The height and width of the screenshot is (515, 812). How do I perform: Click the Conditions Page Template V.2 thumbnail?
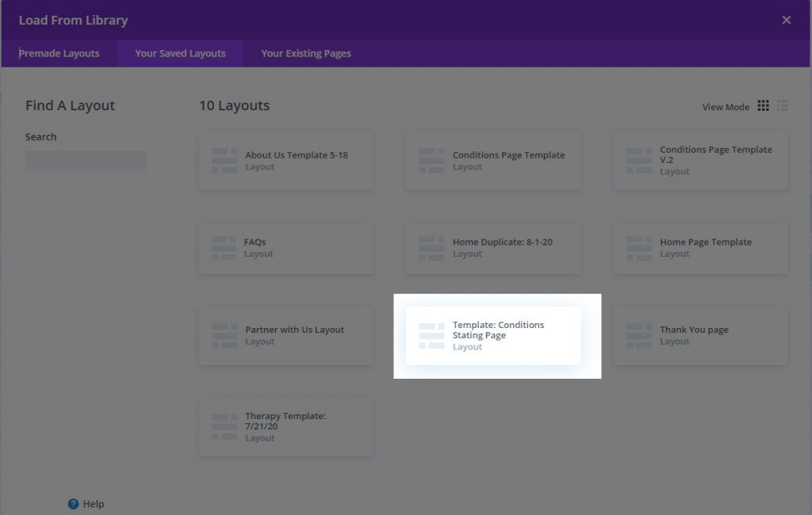[x=639, y=161]
